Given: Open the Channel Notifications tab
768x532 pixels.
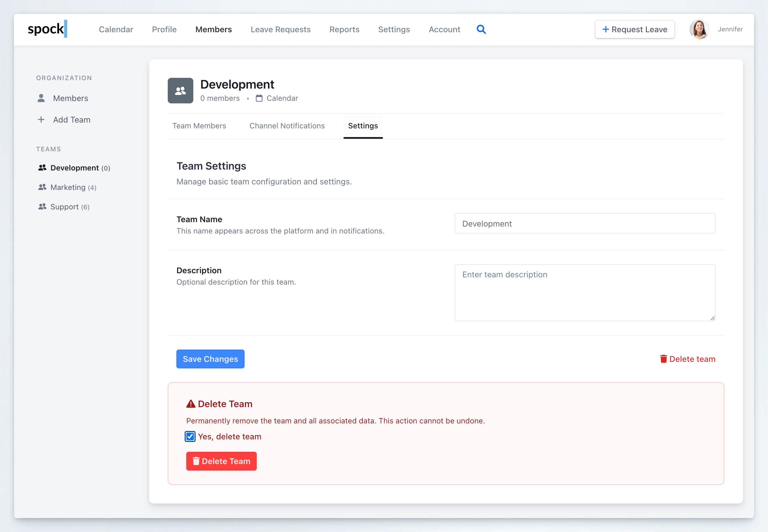Looking at the screenshot, I should (x=287, y=126).
